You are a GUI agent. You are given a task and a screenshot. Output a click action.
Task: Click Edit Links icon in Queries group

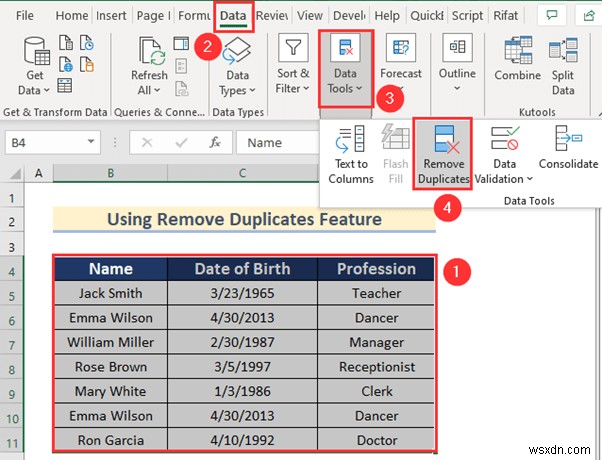coord(181,88)
